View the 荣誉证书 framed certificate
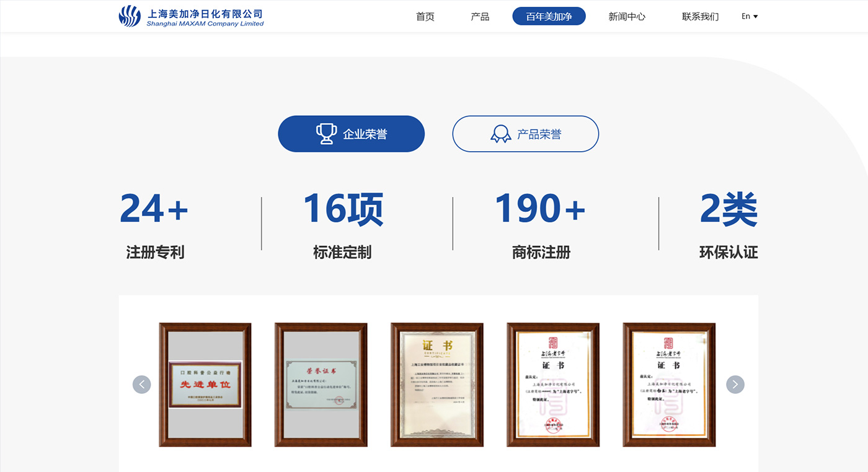 point(321,385)
